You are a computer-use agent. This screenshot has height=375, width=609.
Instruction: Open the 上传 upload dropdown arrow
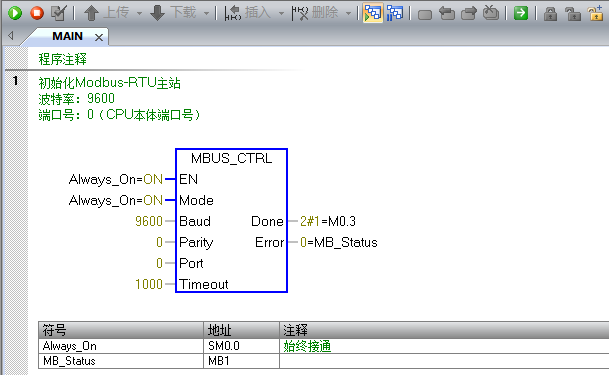click(x=139, y=14)
